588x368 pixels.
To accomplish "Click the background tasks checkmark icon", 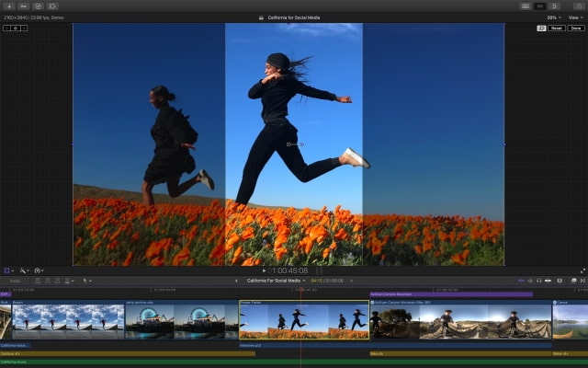I will 39,6.
